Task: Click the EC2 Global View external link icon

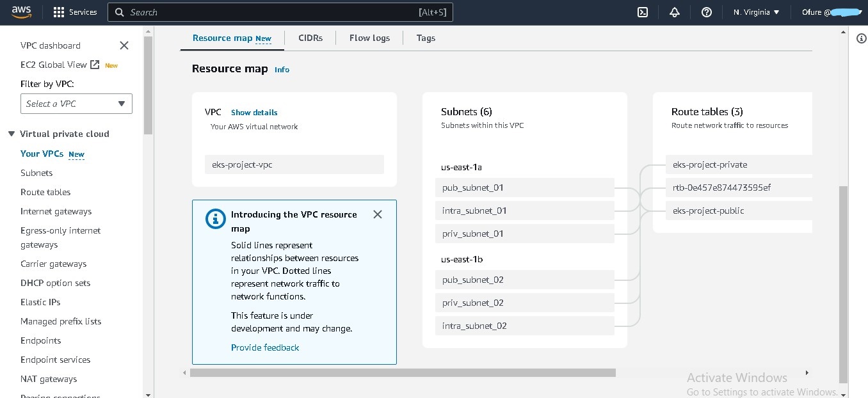Action: (x=95, y=65)
